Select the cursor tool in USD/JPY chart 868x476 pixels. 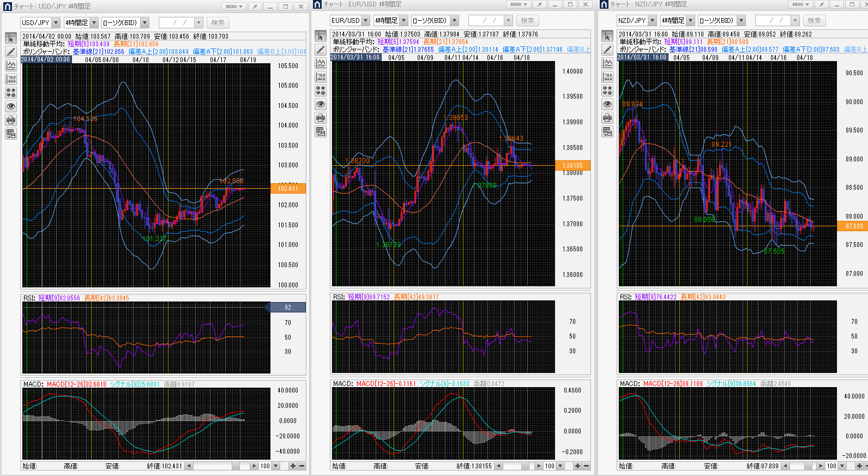(10, 39)
